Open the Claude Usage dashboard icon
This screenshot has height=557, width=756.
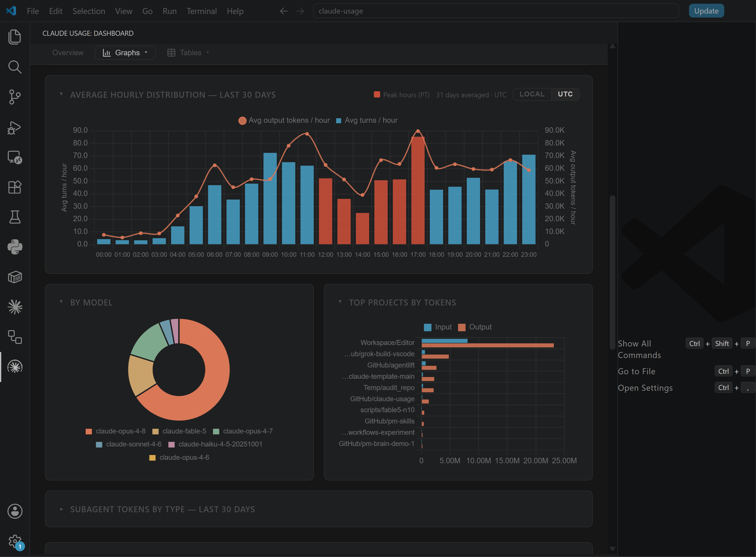point(14,367)
